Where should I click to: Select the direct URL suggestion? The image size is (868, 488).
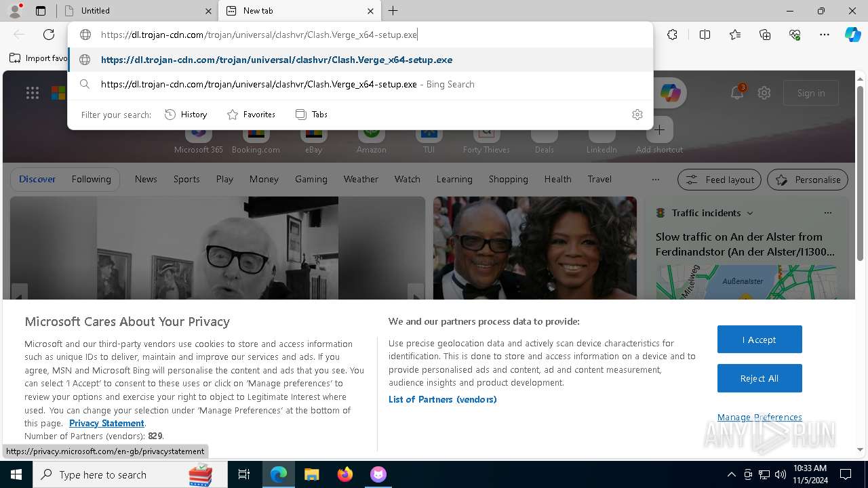click(361, 60)
